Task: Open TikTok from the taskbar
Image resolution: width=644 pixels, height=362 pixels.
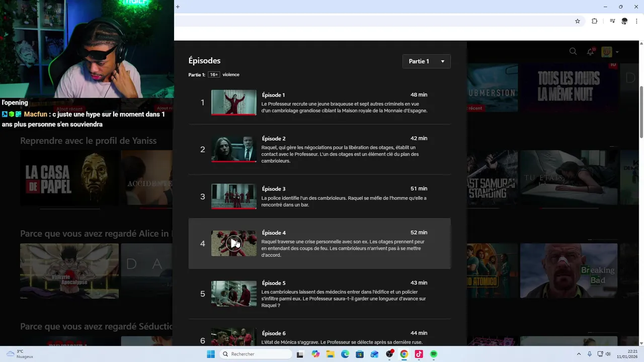Action: point(419,354)
